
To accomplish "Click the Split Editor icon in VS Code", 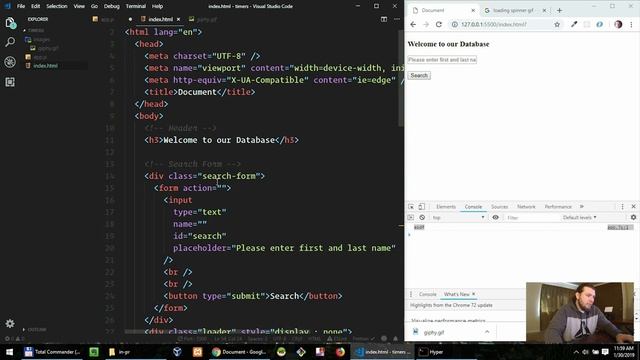I will (x=384, y=19).
